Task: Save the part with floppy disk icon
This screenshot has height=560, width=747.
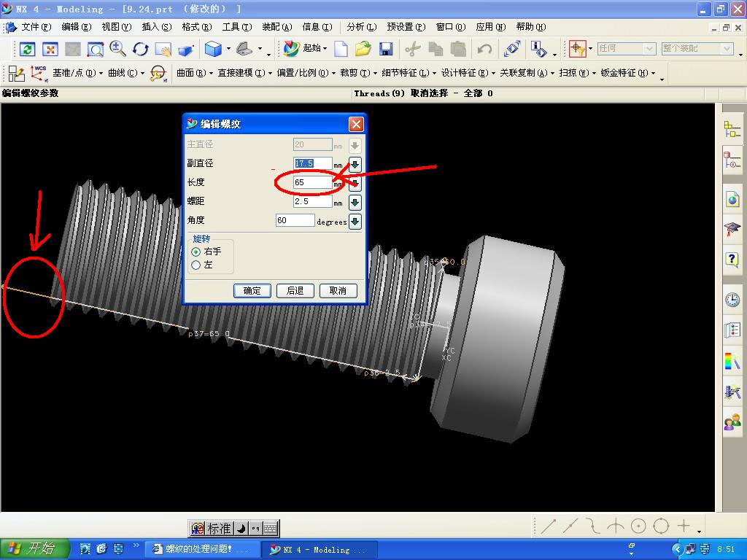Action: pos(386,49)
